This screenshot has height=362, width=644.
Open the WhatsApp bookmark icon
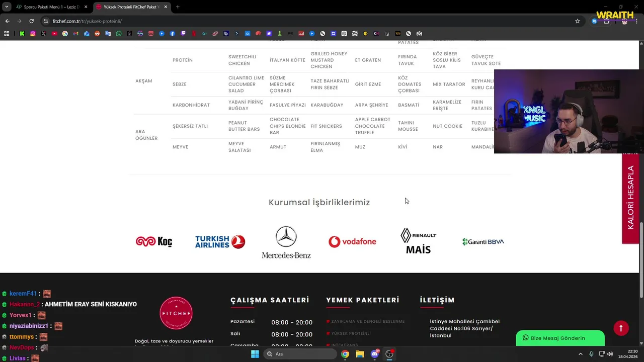[x=119, y=34]
